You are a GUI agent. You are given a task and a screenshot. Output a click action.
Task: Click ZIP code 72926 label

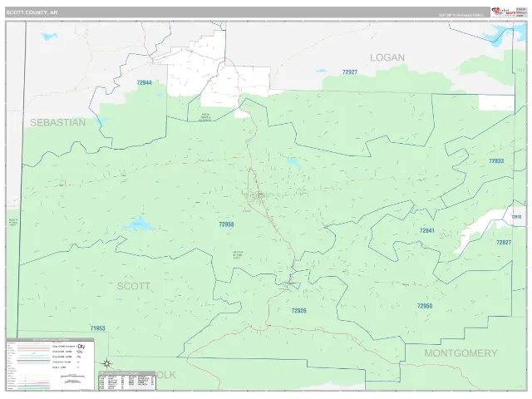tap(299, 311)
